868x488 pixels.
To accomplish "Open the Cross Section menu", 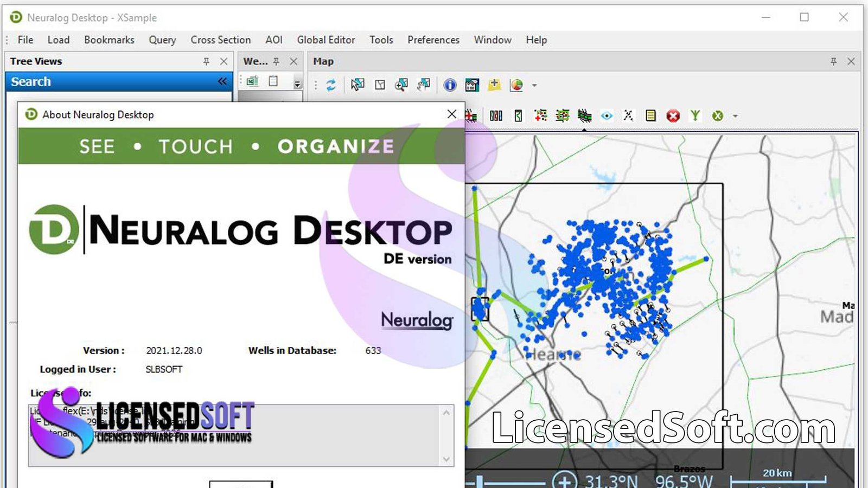I will pyautogui.click(x=221, y=40).
